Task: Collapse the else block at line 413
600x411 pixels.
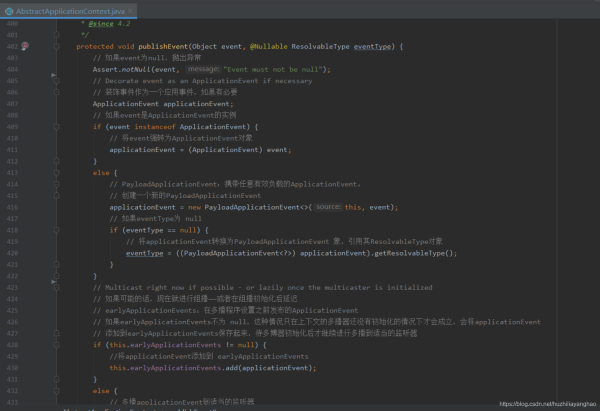Action: 58,173
